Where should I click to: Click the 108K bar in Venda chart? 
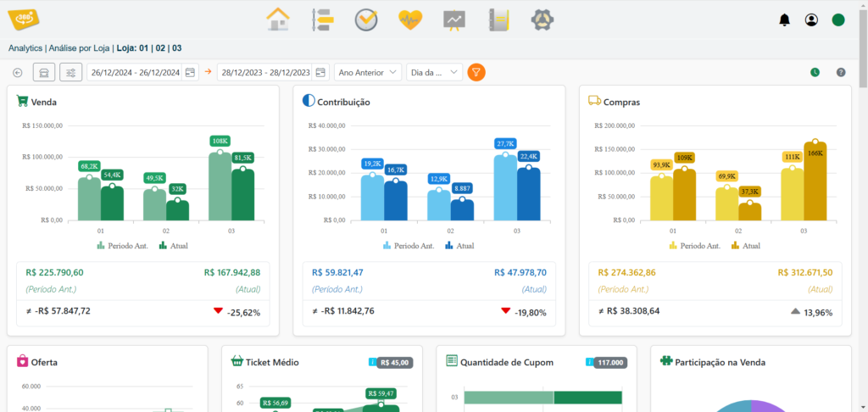[220, 187]
